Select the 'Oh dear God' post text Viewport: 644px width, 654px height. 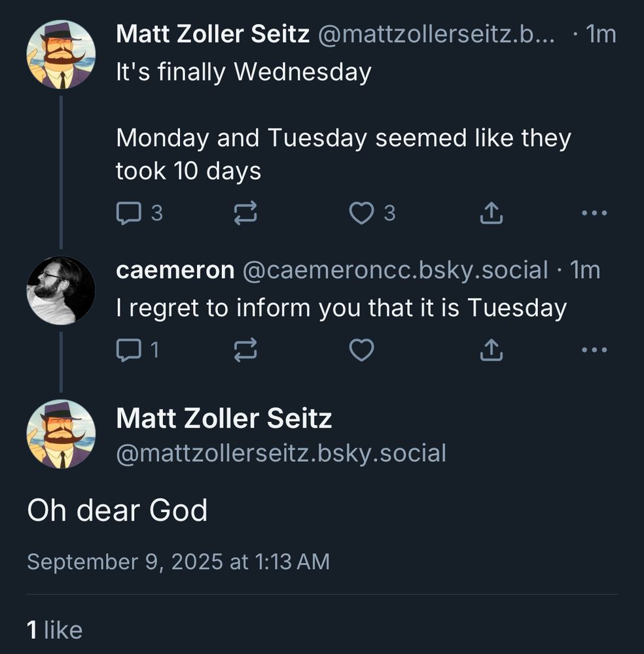coord(116,512)
